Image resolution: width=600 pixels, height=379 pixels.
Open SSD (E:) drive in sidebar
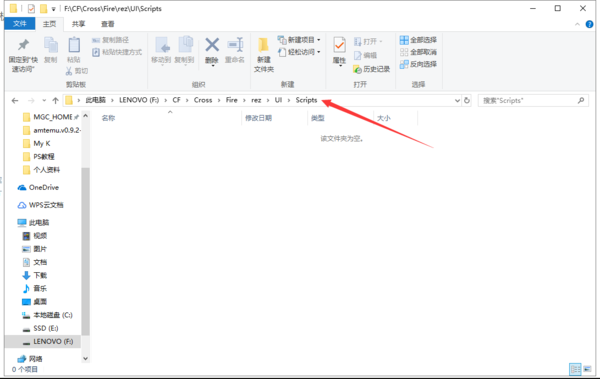point(41,328)
